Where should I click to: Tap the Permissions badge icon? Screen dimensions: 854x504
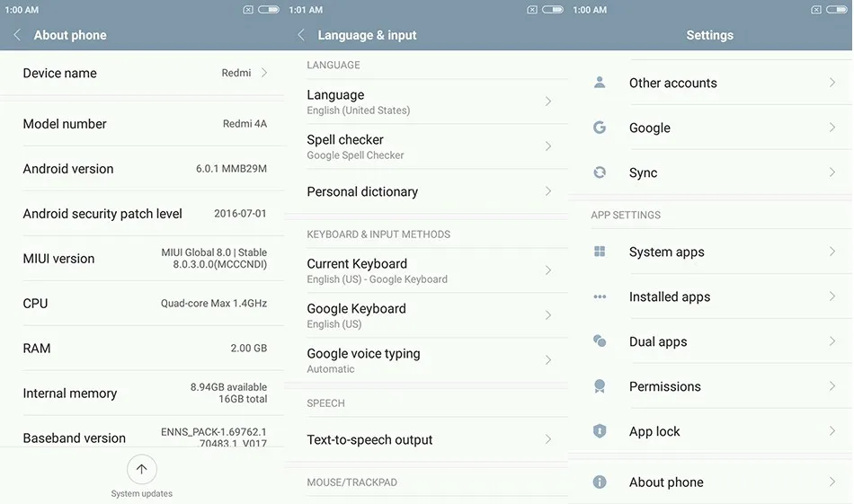point(600,386)
